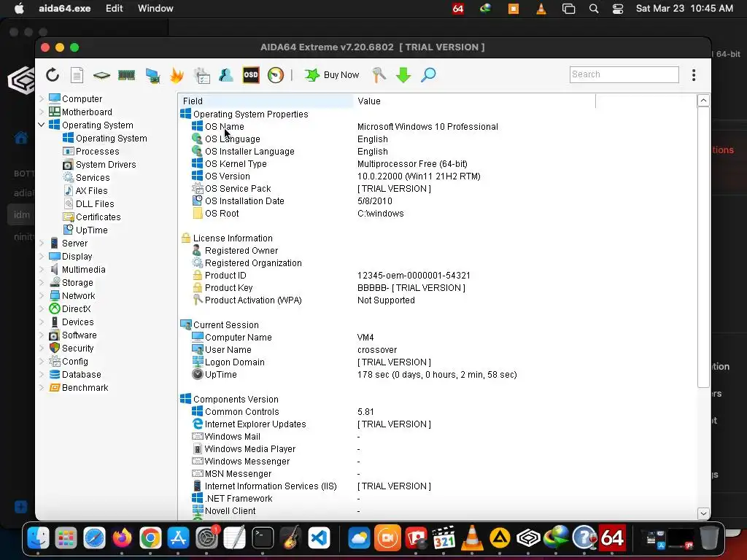The height and width of the screenshot is (560, 747).
Task: Focus the Search input field
Action: pos(624,74)
